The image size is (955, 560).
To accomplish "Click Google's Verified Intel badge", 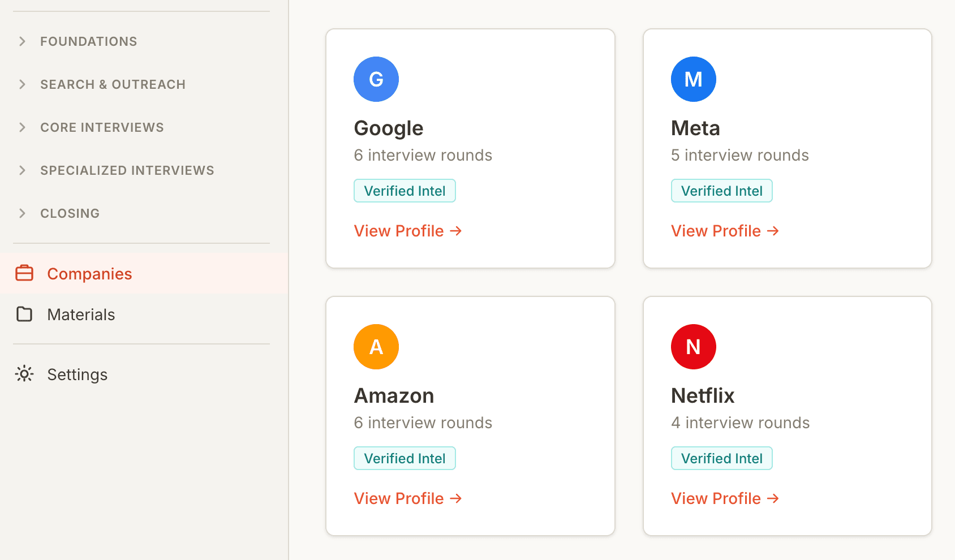I will (x=405, y=191).
